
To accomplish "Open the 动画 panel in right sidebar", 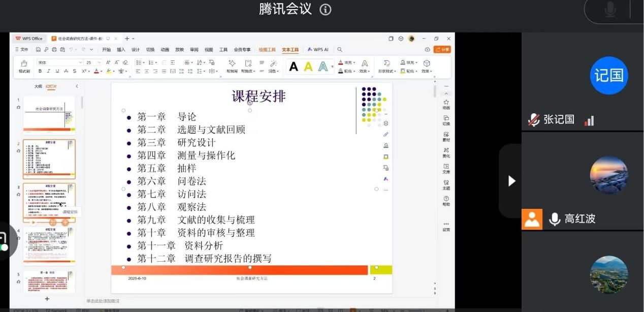I will pos(446,104).
